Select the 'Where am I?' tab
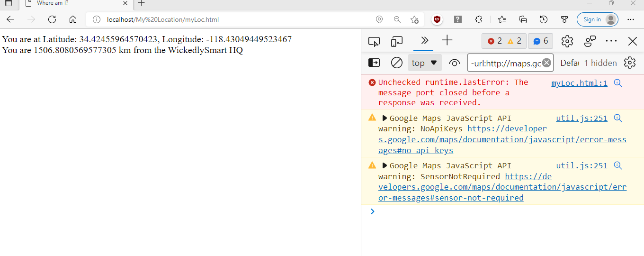This screenshot has height=256, width=644. (x=76, y=3)
